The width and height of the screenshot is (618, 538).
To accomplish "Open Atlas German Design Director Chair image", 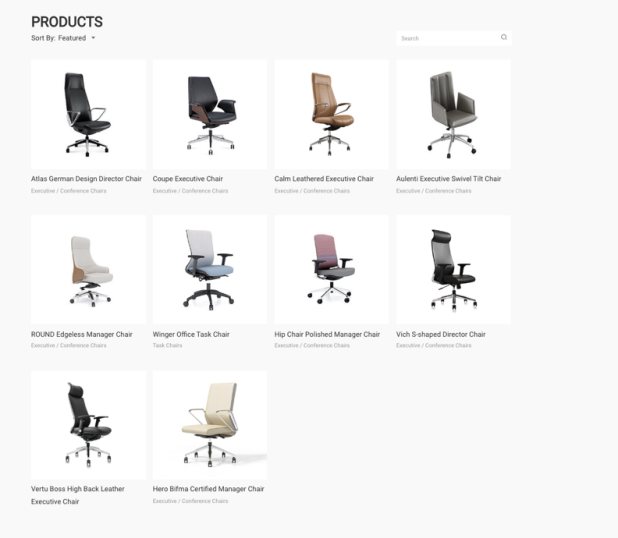I will 88,115.
